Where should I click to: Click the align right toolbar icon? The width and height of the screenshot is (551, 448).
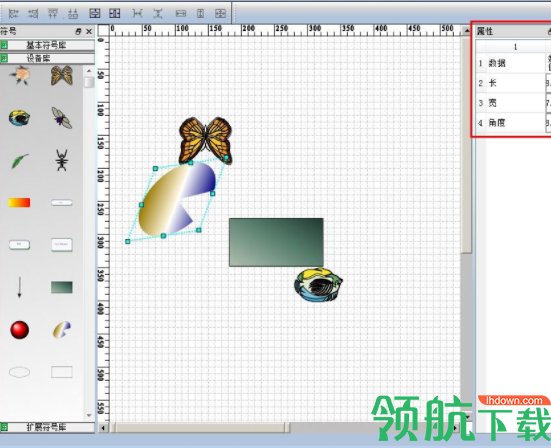point(33,14)
